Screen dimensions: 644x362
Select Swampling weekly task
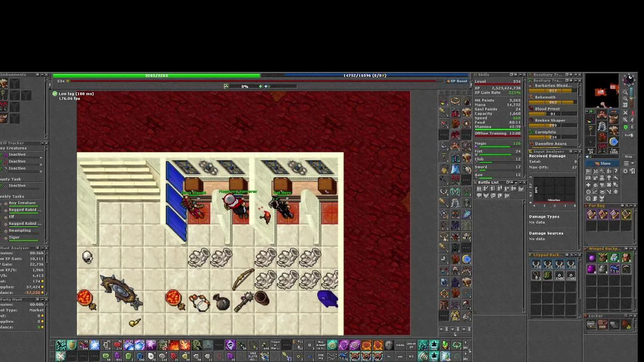[x=21, y=231]
